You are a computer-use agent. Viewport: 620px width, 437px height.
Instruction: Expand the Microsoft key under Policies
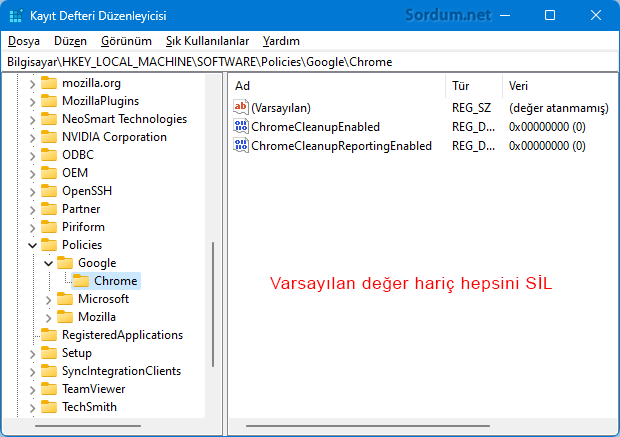[48, 300]
